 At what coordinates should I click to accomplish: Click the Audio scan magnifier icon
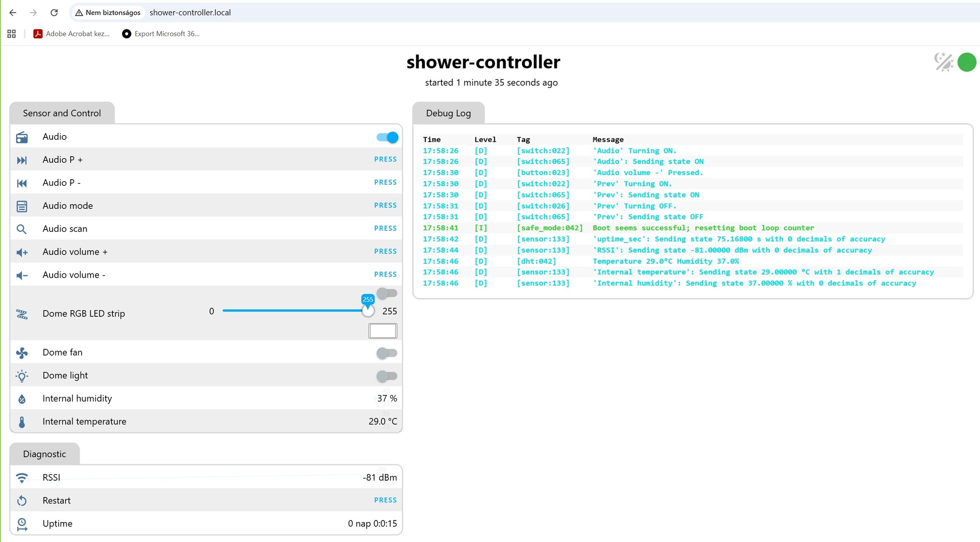(22, 229)
